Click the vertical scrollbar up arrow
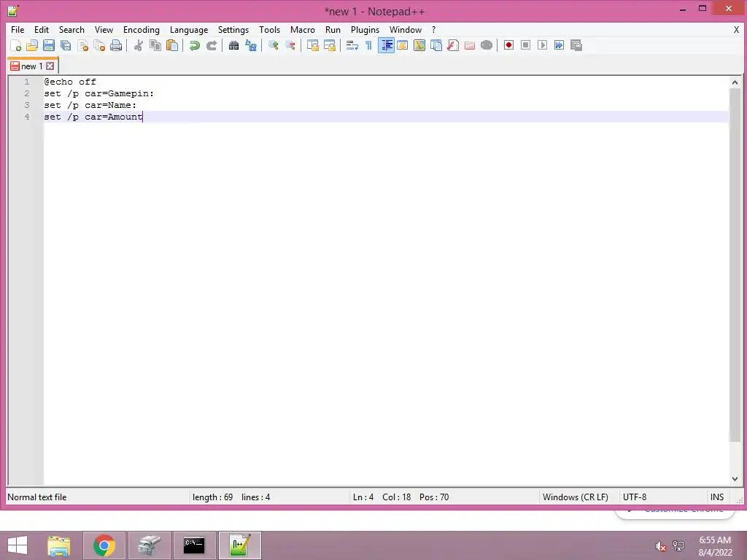This screenshot has width=747, height=560. 735,82
